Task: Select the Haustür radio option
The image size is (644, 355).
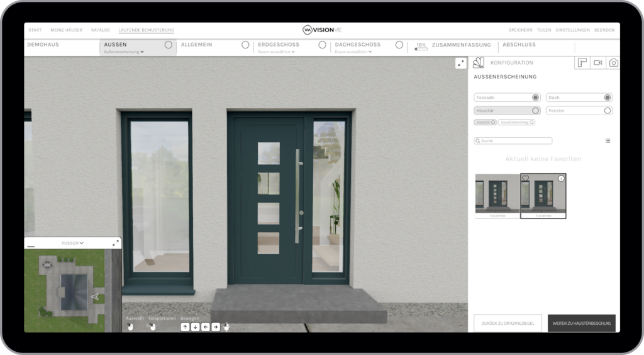Action: click(x=535, y=111)
